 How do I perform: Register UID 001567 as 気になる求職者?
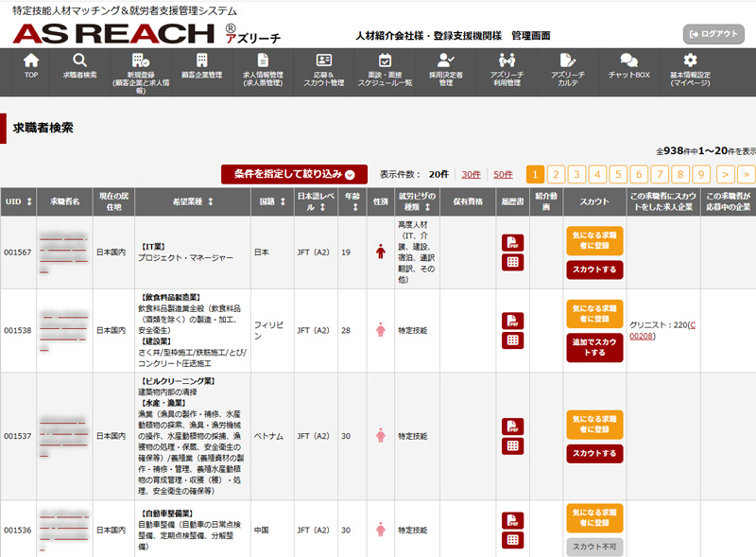coord(594,240)
